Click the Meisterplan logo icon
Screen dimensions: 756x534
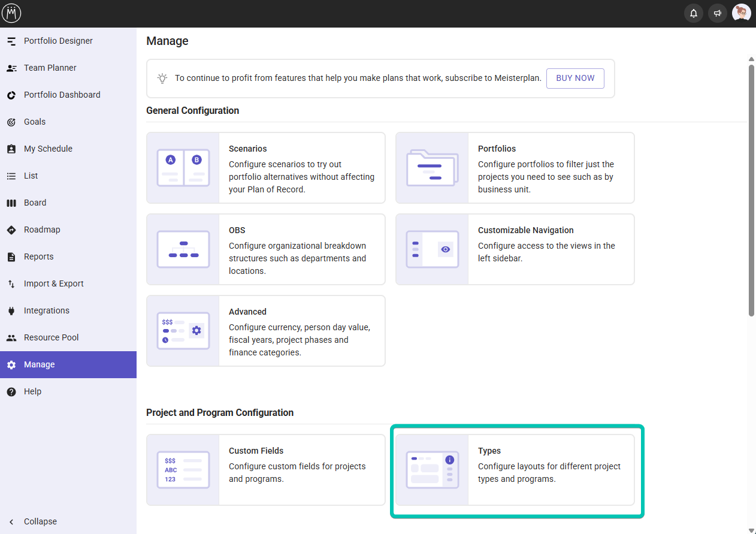pyautogui.click(x=11, y=13)
